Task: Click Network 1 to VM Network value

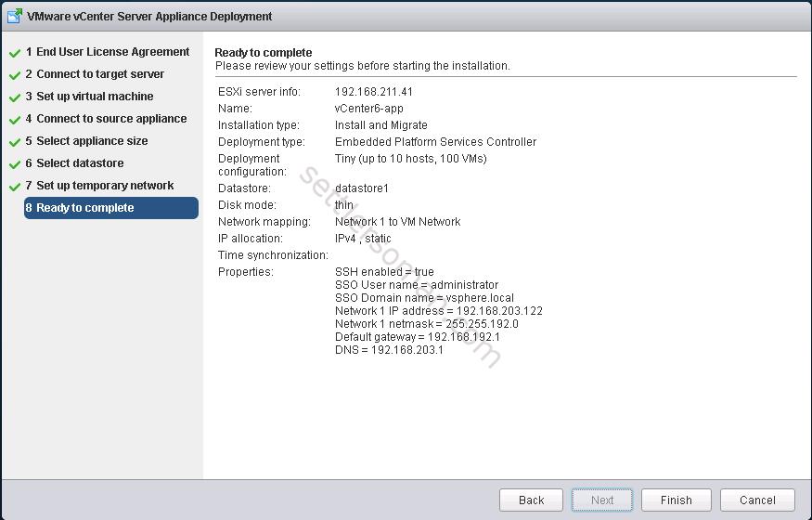Action: 398,221
